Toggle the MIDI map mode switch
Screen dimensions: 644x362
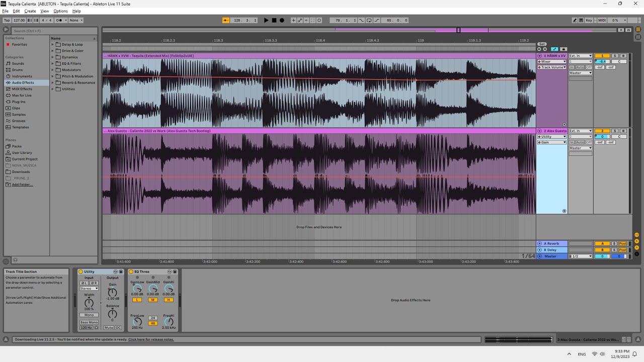(x=602, y=20)
